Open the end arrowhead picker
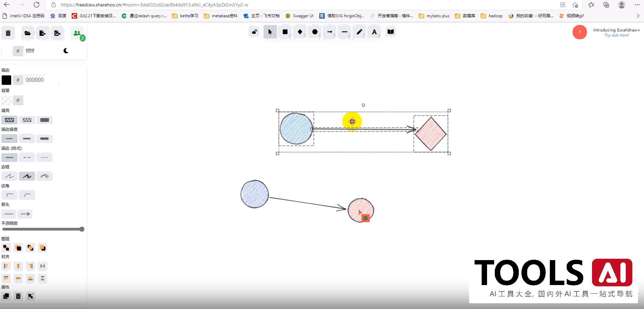The height and width of the screenshot is (309, 644). [x=25, y=214]
